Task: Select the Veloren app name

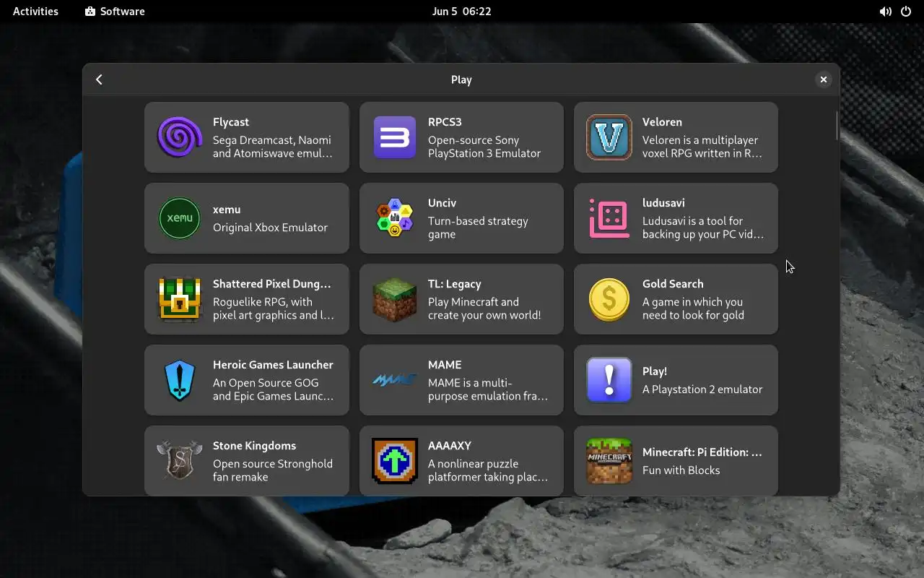Action: click(x=662, y=122)
